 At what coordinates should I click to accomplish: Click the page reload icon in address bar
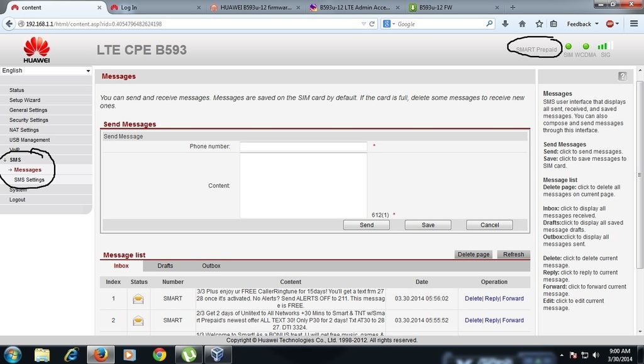point(372,24)
